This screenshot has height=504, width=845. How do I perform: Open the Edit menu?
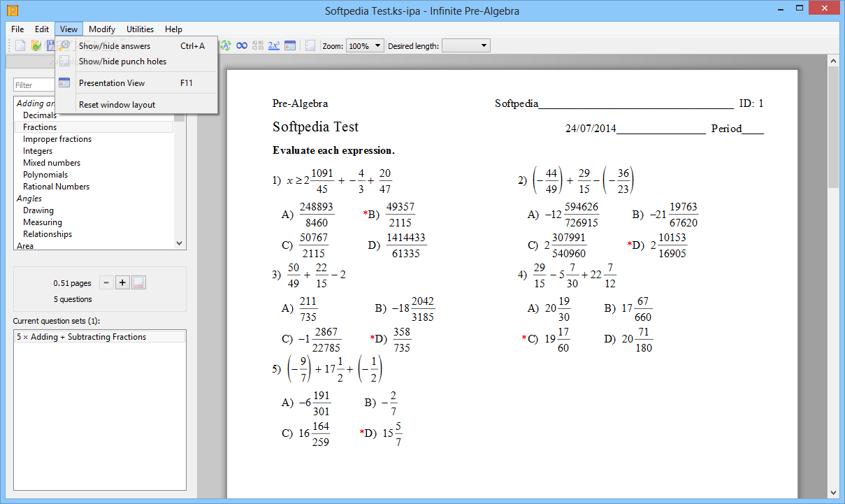tap(42, 29)
